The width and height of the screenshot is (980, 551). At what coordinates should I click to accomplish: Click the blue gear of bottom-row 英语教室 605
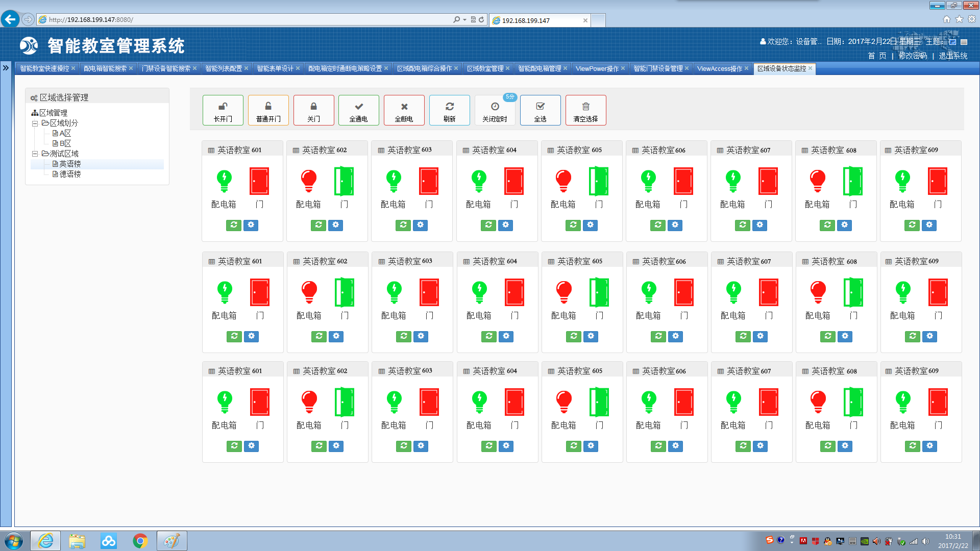(x=591, y=446)
